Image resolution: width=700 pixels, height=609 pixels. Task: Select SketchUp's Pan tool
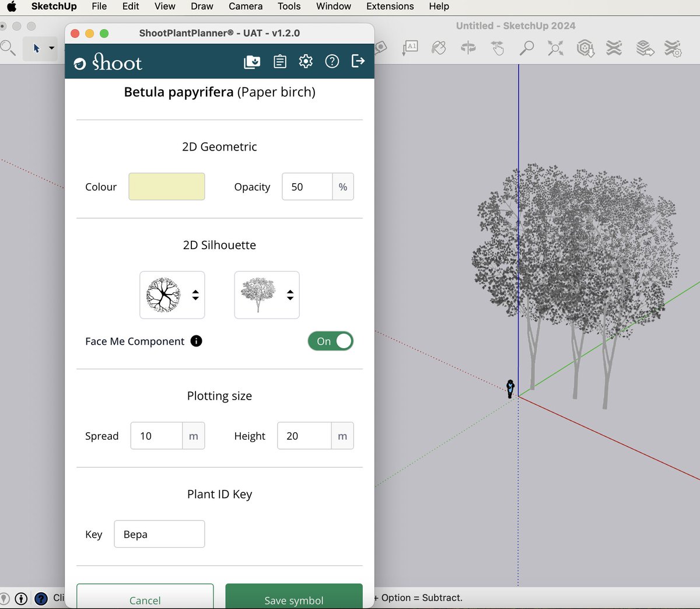tap(497, 48)
